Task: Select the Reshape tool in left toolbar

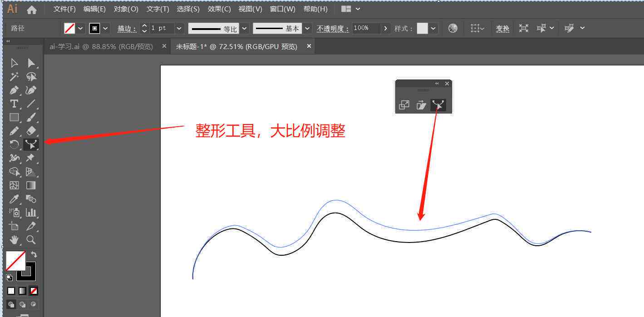Action: pyautogui.click(x=31, y=144)
